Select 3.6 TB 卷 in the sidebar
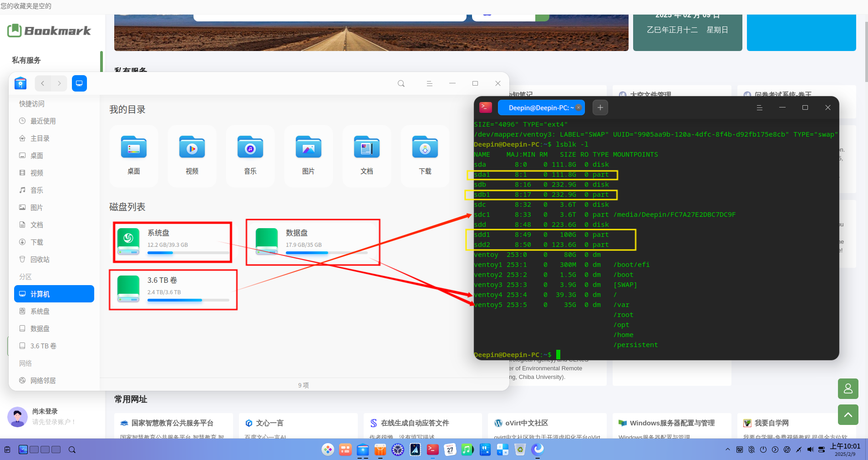 (54, 346)
